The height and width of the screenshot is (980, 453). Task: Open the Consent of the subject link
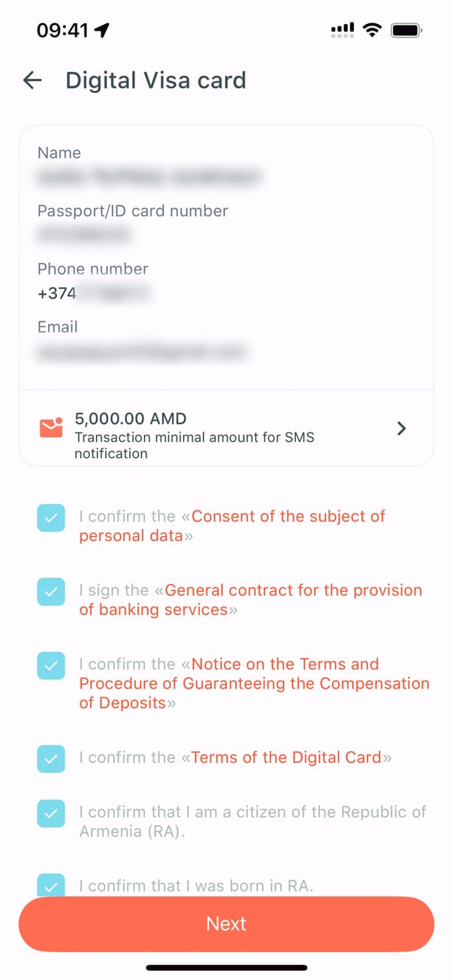[288, 517]
